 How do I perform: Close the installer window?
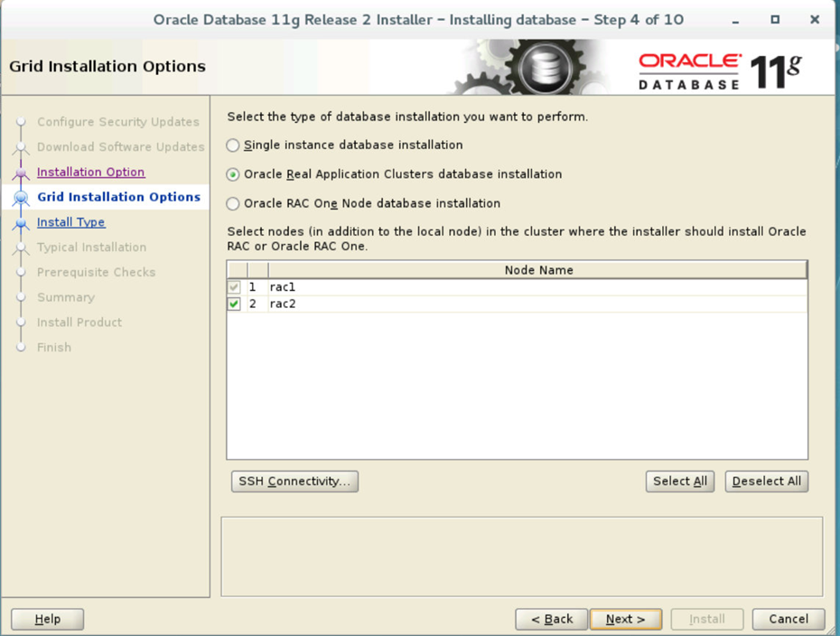click(x=815, y=20)
